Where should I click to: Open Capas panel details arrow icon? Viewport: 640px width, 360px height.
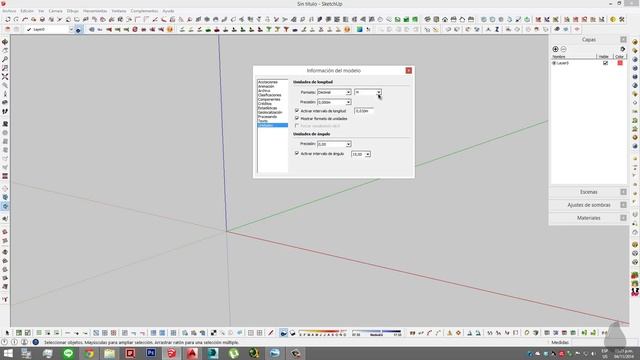622,49
